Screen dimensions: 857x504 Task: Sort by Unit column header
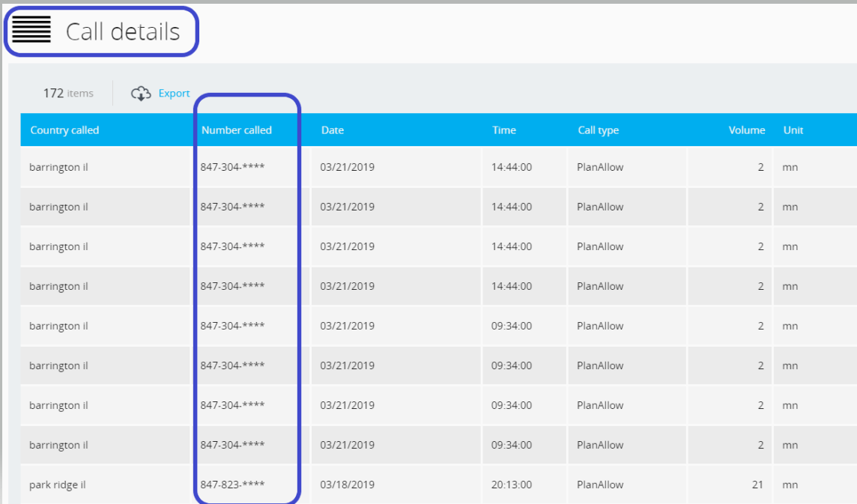click(x=793, y=130)
